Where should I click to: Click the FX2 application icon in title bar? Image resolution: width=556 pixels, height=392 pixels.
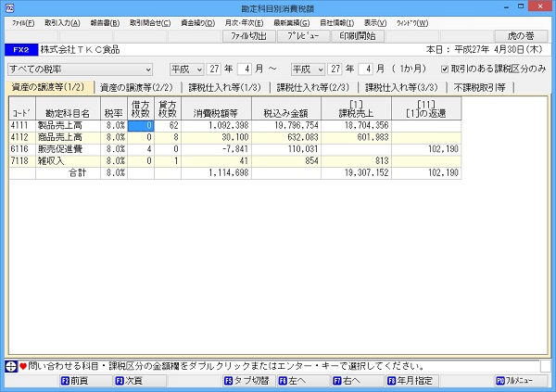coord(9,7)
